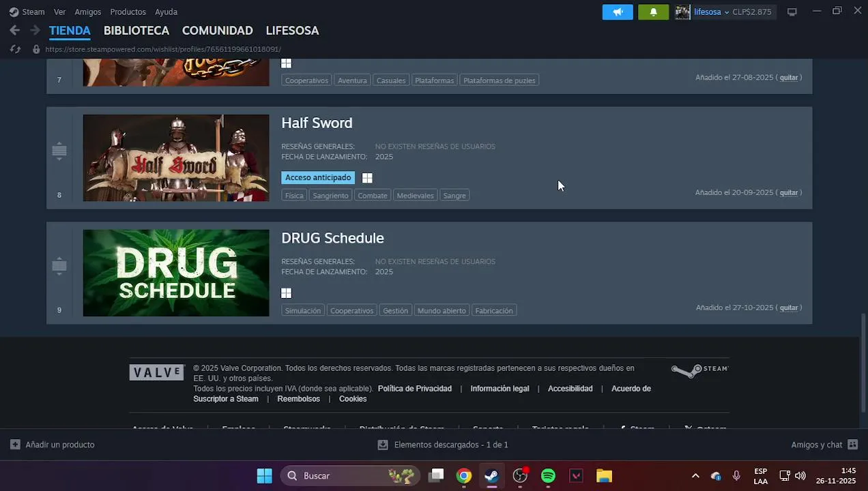Screen dimensions: 868x491
Task: Open the Half Sword game thumbnail
Action: pyautogui.click(x=176, y=158)
